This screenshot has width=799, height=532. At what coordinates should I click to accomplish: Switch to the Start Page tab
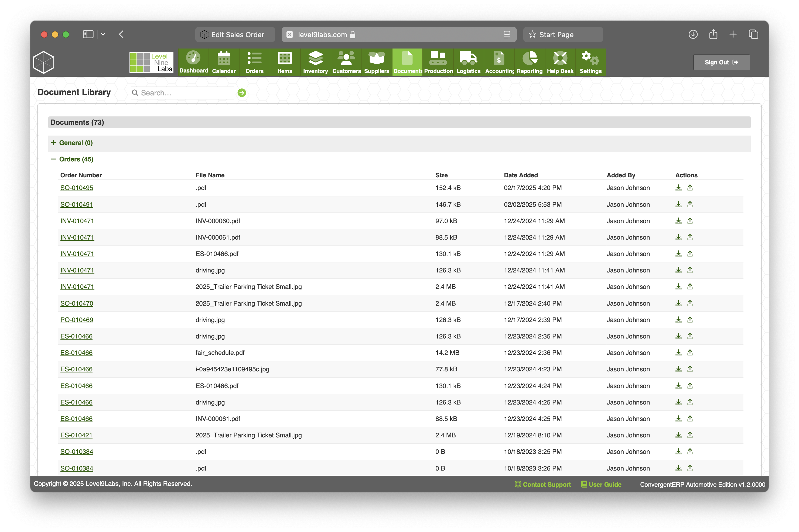pos(563,34)
